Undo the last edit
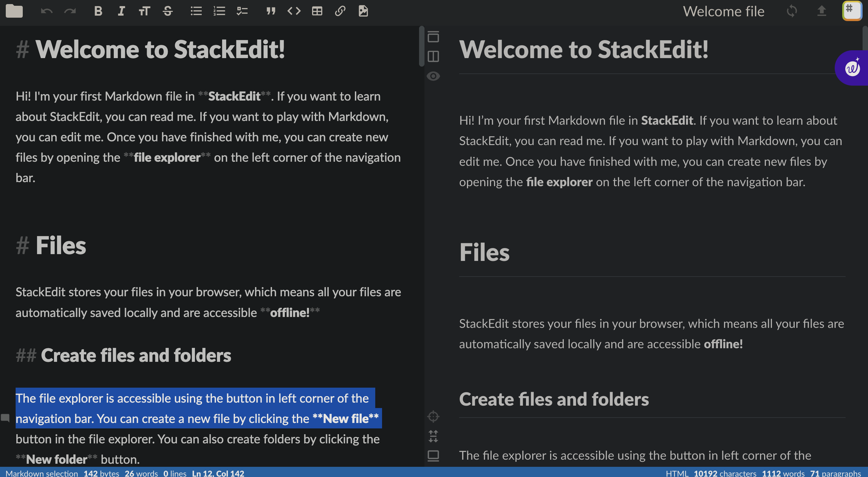Screen dimensions: 868x477 pyautogui.click(x=47, y=11)
